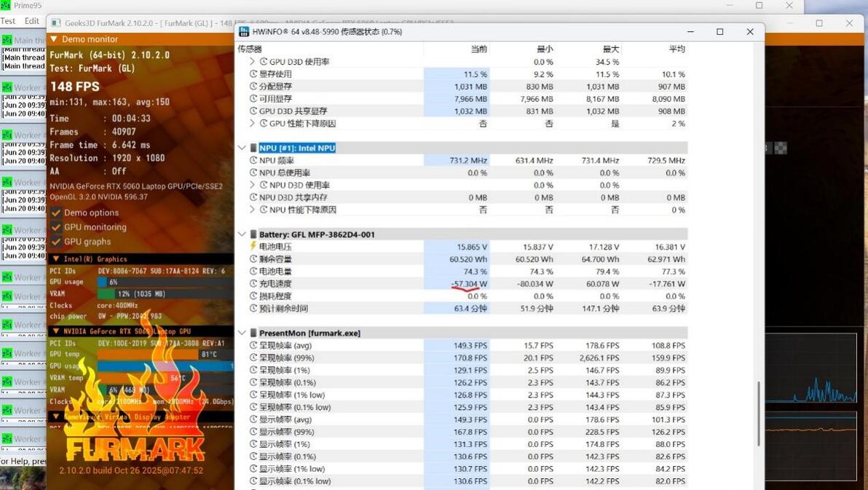Click the clock icon beside NPU 总使用率
This screenshot has width=868, height=490.
point(253,173)
